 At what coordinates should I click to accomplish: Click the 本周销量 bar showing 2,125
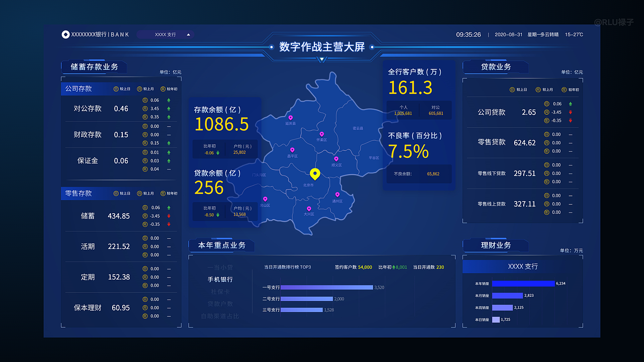click(x=502, y=308)
